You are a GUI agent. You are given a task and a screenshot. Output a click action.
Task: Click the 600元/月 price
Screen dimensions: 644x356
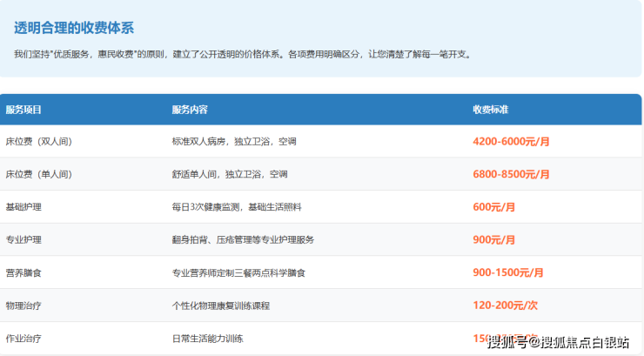click(x=493, y=207)
